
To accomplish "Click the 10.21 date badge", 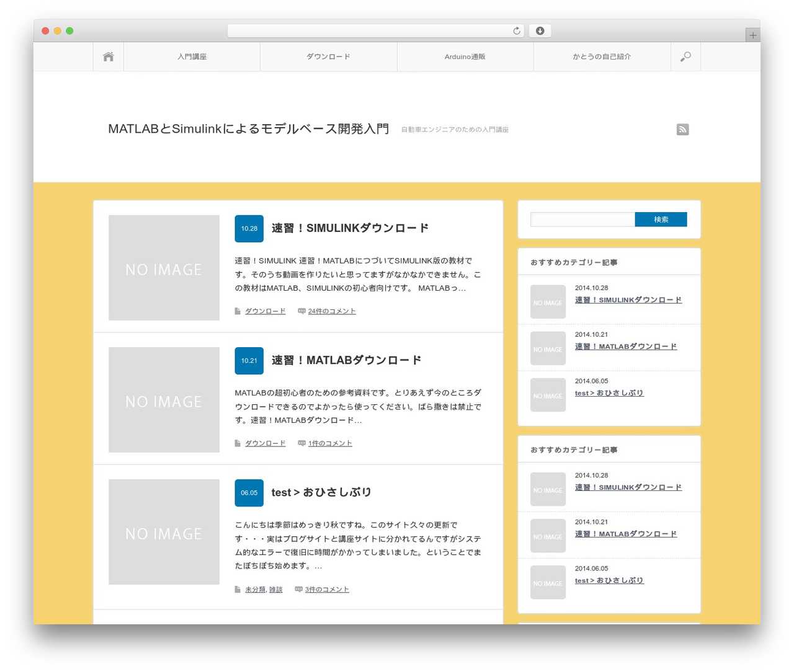I will point(249,361).
